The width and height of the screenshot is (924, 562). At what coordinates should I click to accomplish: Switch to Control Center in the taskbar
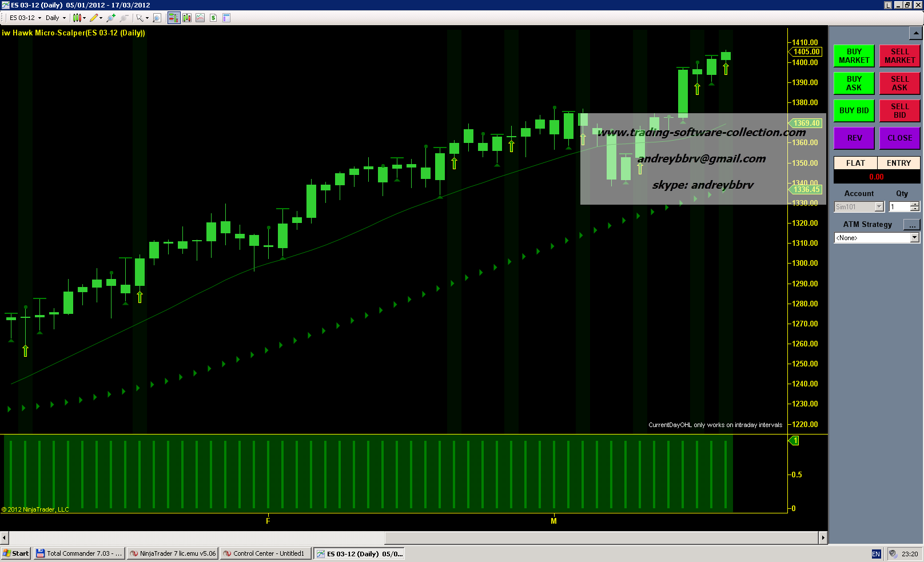[266, 553]
